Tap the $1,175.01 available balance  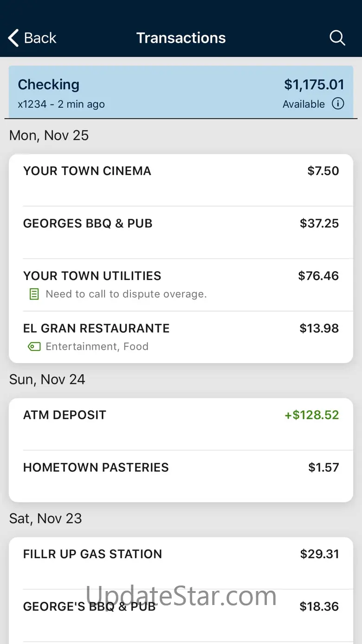[314, 85]
